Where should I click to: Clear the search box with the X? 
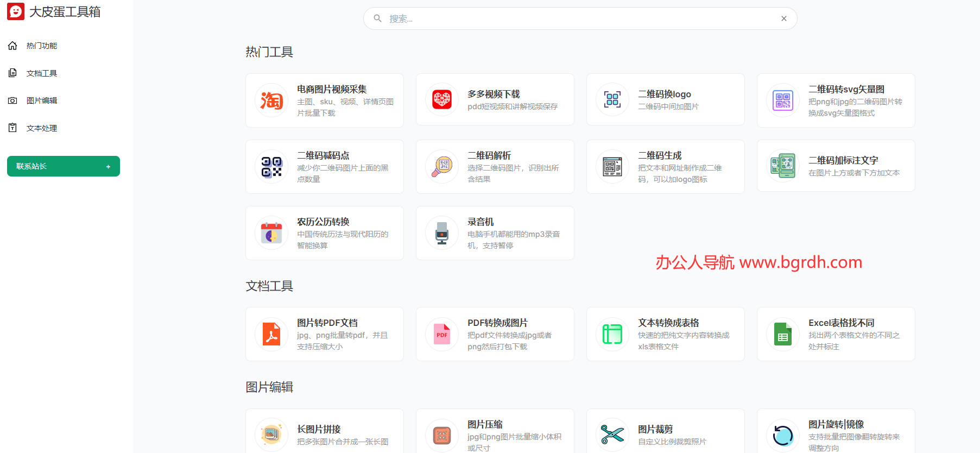pyautogui.click(x=783, y=19)
